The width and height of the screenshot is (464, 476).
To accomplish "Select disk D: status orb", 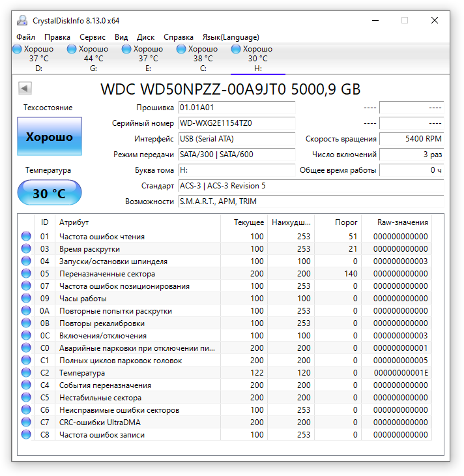I will coord(18,49).
